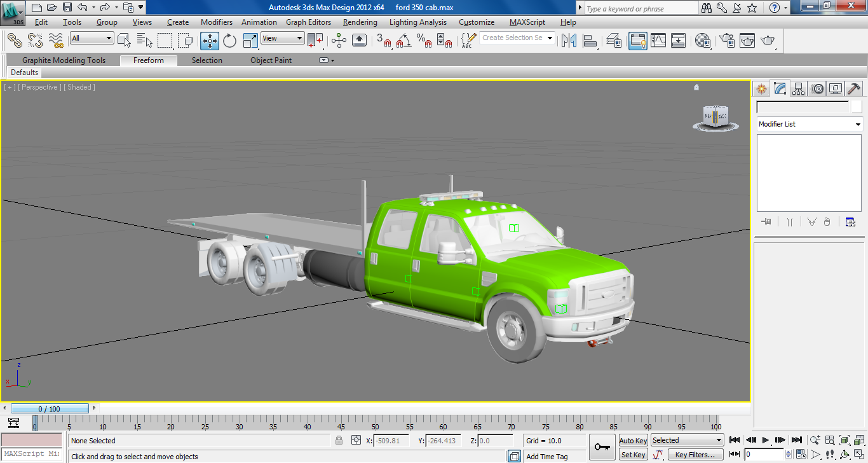Screen dimensions: 868x463
Task: Click the Play Animation button
Action: 766,440
